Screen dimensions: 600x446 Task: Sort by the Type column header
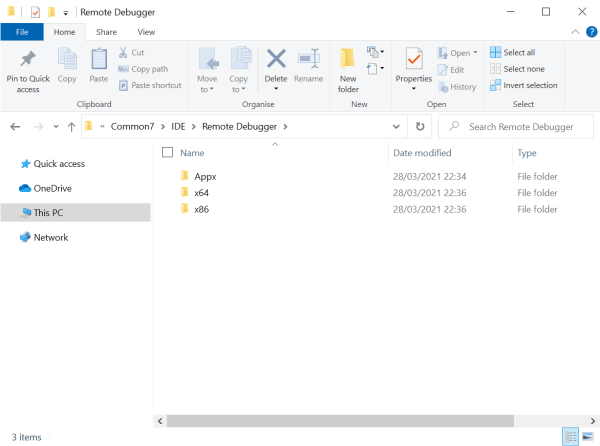[527, 153]
